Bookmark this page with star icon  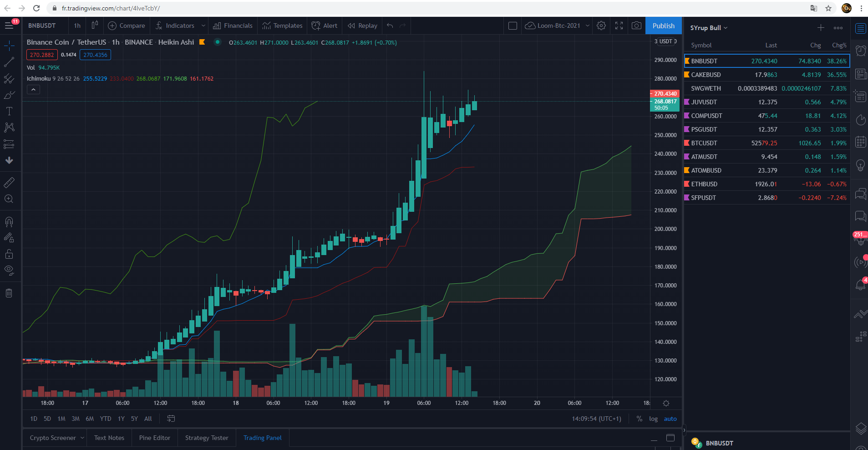point(828,8)
